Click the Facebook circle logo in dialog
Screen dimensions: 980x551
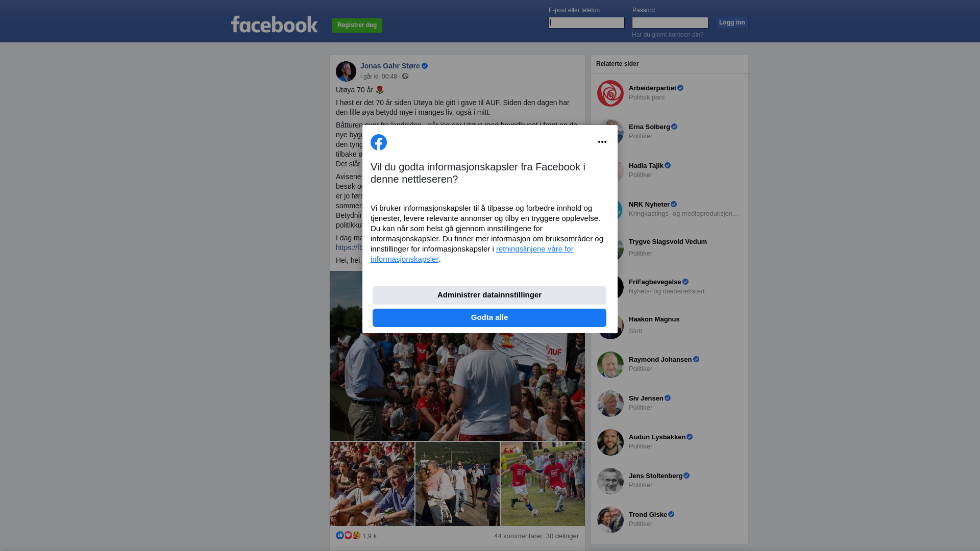(379, 142)
